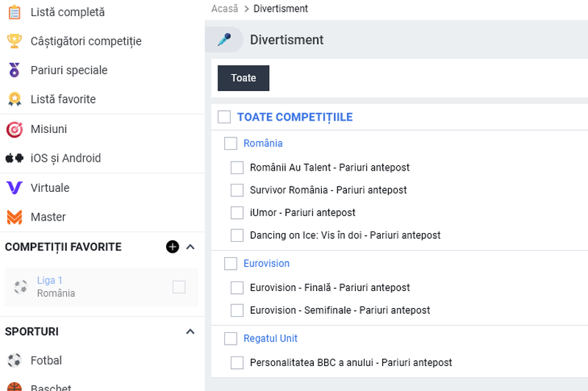This screenshot has width=588, height=391.
Task: Open iOS și Android apps icon
Action: coord(14,158)
